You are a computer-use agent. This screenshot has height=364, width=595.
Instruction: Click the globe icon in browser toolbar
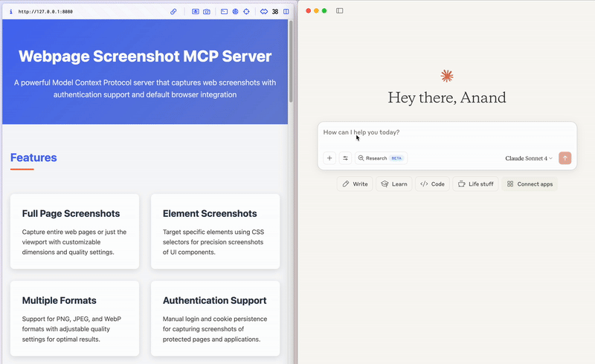pyautogui.click(x=235, y=12)
